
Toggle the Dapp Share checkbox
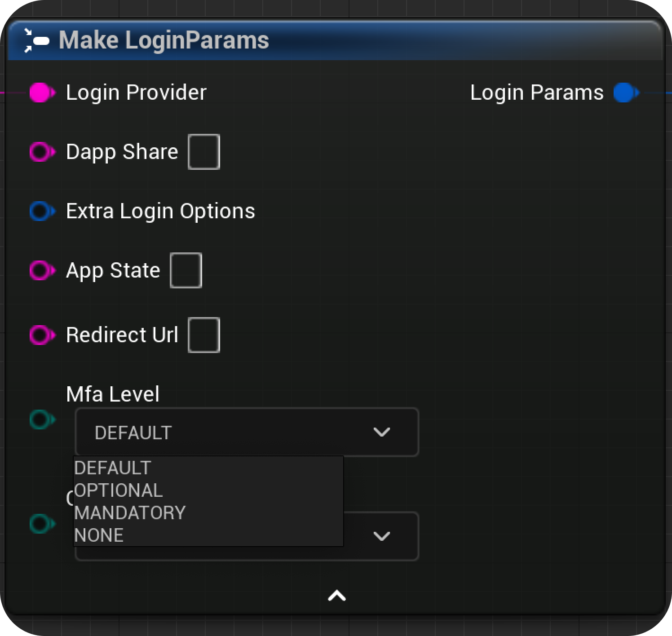[x=203, y=152]
